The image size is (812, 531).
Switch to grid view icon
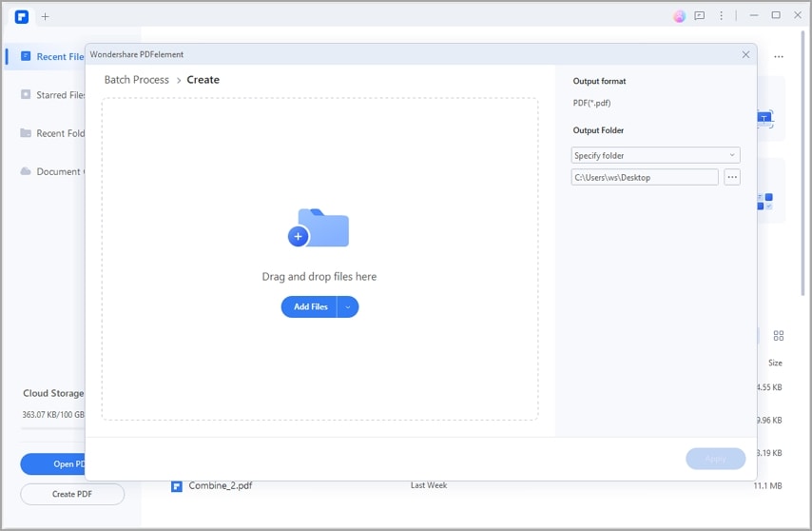779,336
